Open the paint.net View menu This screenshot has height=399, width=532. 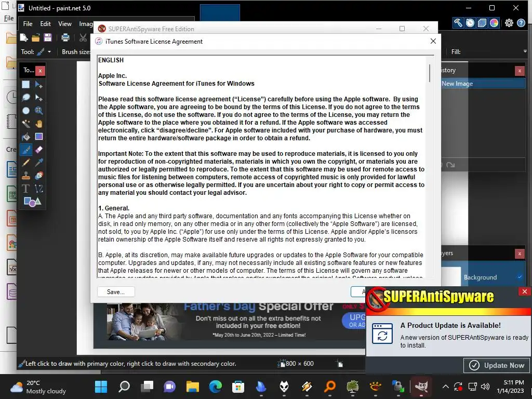(x=64, y=24)
